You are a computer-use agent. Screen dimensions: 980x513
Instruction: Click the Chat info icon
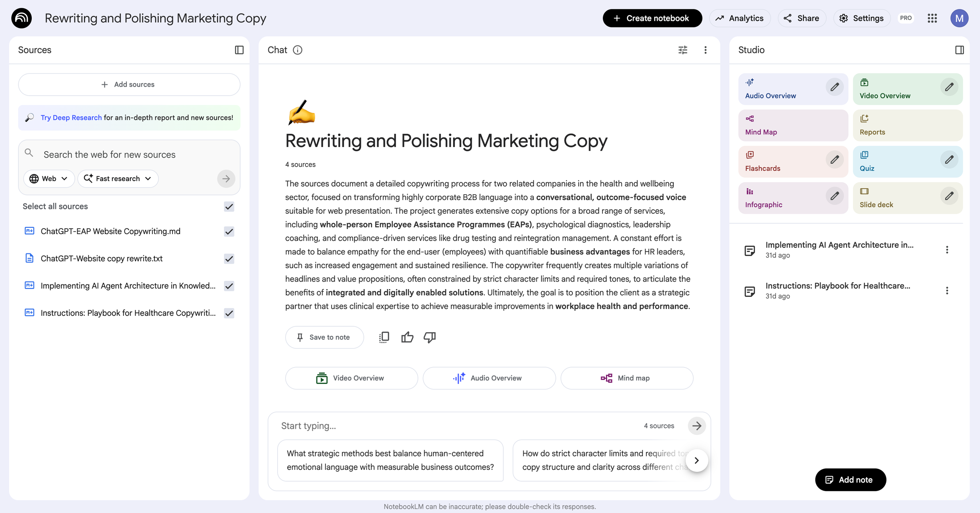298,50
